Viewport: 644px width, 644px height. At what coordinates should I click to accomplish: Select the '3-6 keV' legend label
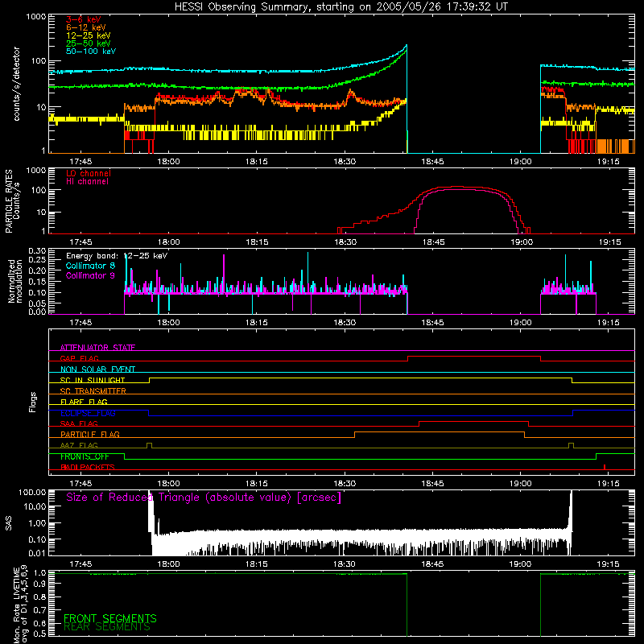coord(84,19)
